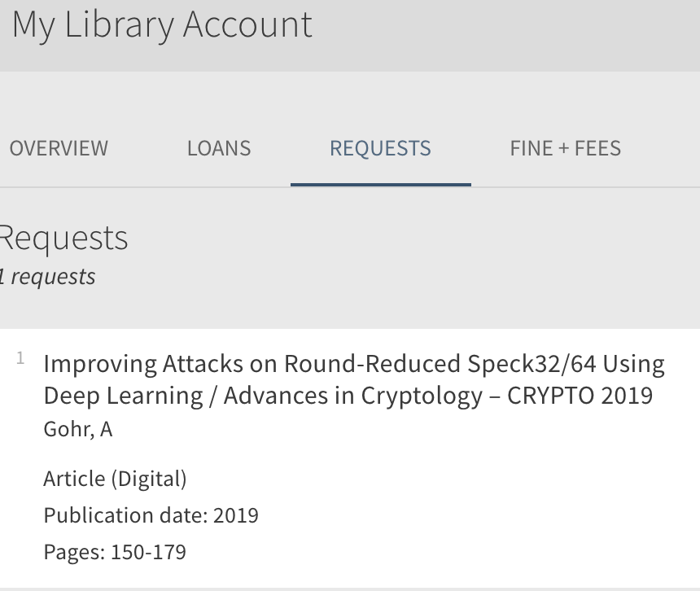The height and width of the screenshot is (591, 700).
Task: Select request item number 1 marker
Action: tap(20, 358)
